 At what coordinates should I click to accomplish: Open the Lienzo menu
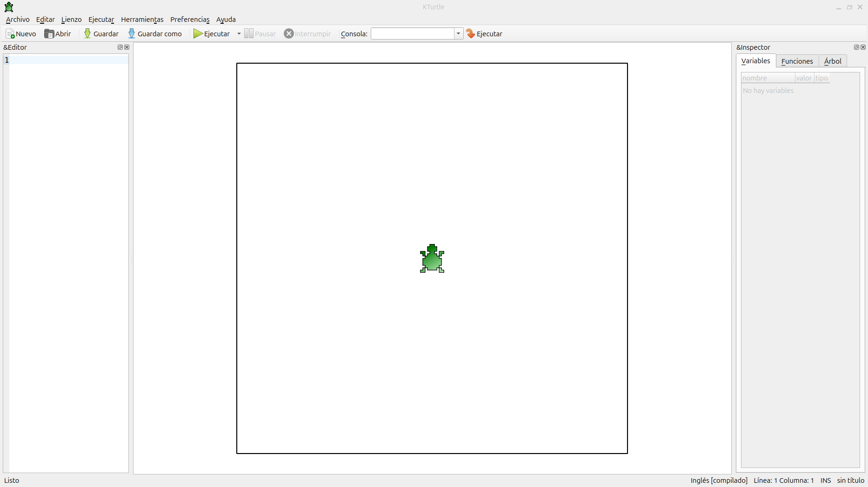(71, 20)
